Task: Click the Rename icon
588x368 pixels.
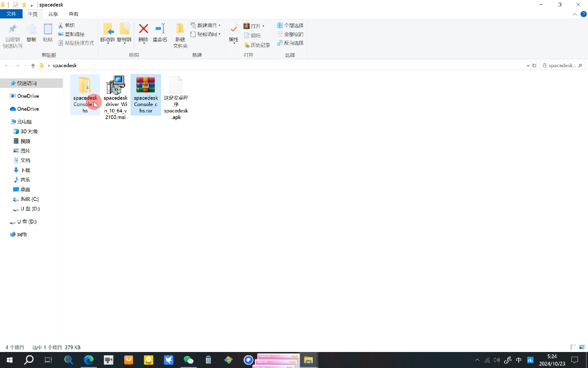Action: [160, 29]
